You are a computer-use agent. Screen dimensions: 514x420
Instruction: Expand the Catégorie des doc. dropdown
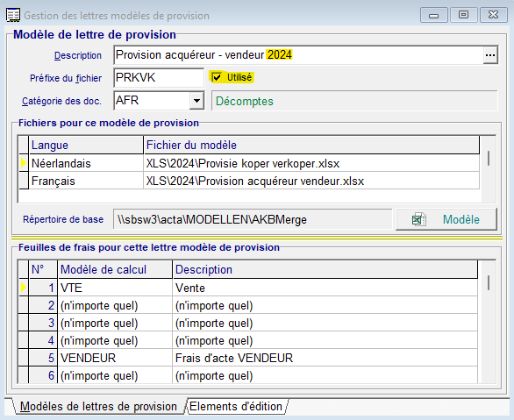click(196, 100)
